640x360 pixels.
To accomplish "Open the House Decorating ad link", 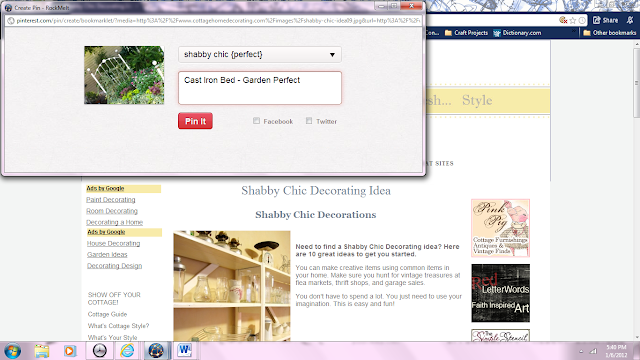I will point(113,243).
